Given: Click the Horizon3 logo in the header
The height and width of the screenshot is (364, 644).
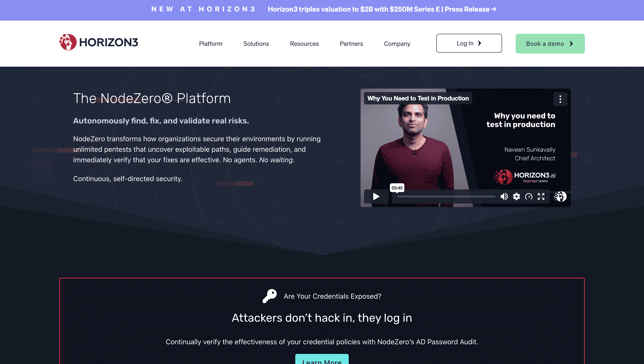Looking at the screenshot, I should 99,42.
